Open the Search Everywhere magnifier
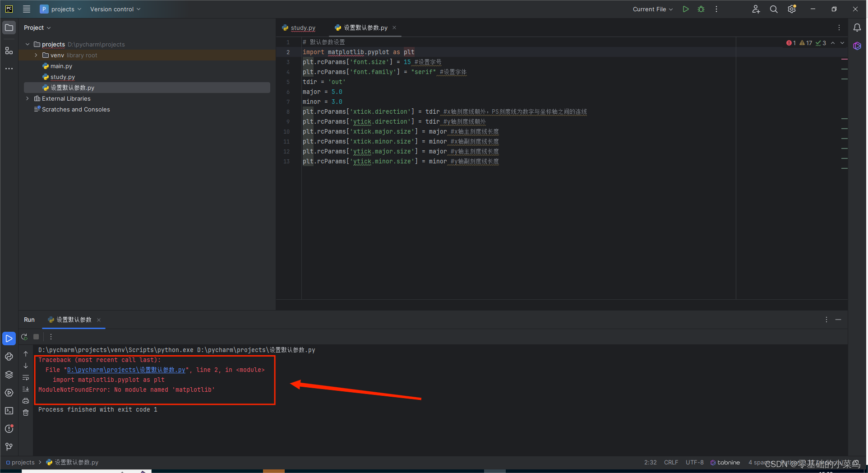This screenshot has height=473, width=868. 773,9
